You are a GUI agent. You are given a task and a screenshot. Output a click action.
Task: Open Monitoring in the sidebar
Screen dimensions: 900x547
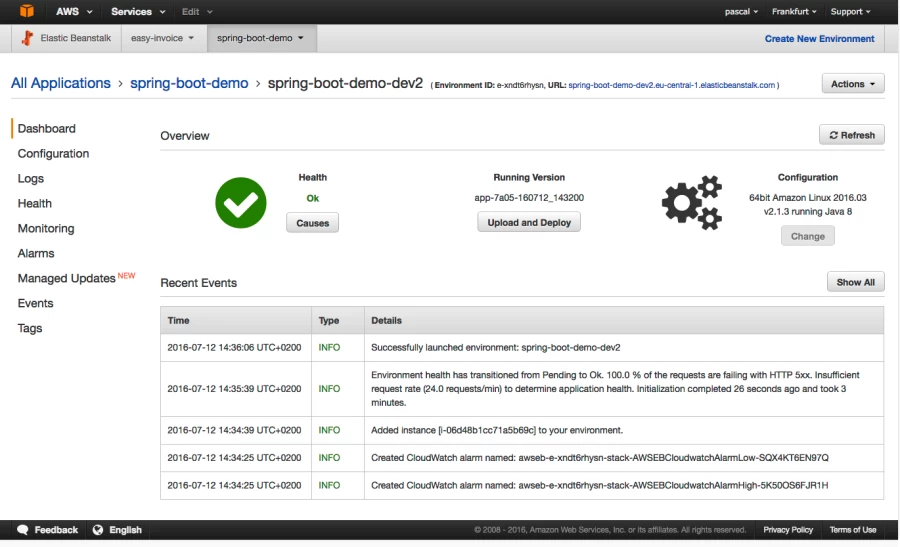46,228
